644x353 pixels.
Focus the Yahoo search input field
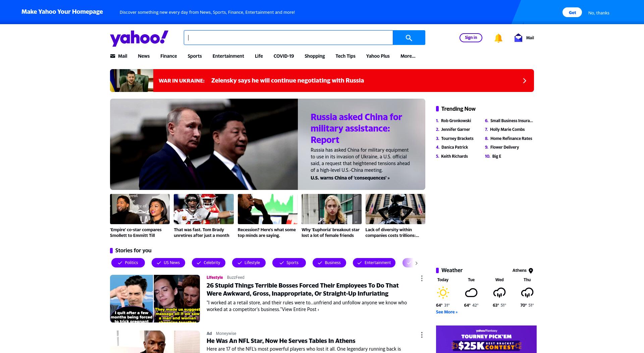pos(288,38)
